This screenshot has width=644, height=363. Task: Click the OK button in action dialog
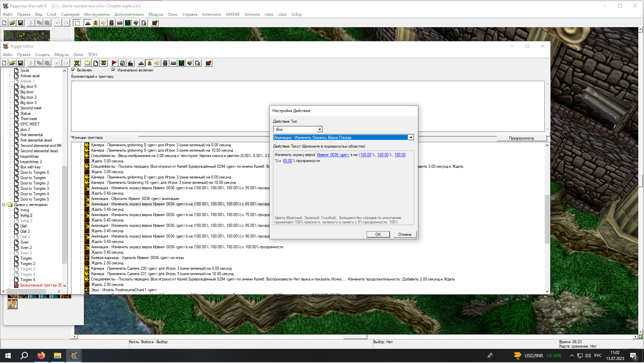[378, 235]
